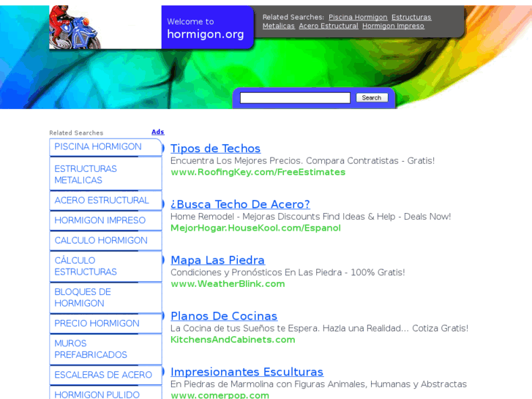Select CÁLCULO ESTRUCTURAS in sidebar
The image size is (532, 399).
tap(105, 266)
